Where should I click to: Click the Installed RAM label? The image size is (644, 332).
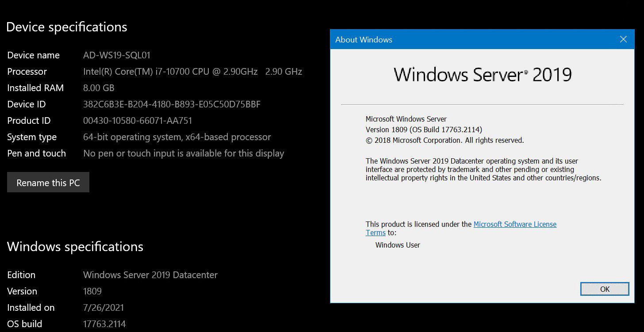(x=35, y=88)
